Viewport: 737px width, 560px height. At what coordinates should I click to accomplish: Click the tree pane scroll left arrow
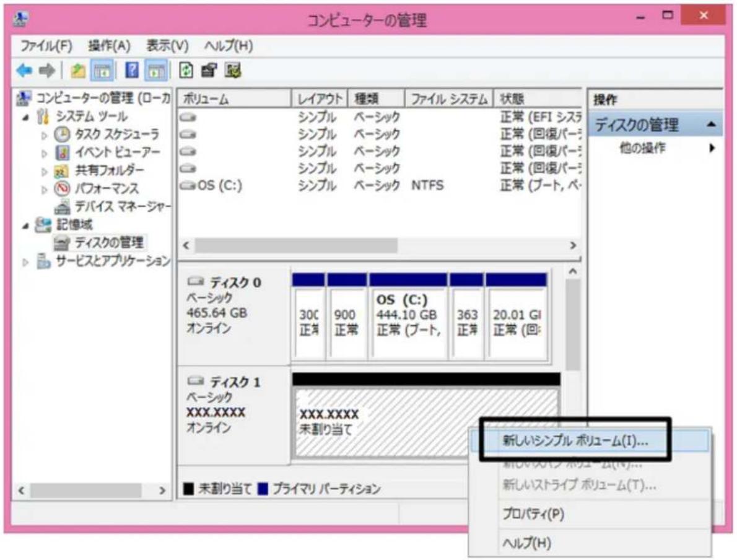coord(21,491)
